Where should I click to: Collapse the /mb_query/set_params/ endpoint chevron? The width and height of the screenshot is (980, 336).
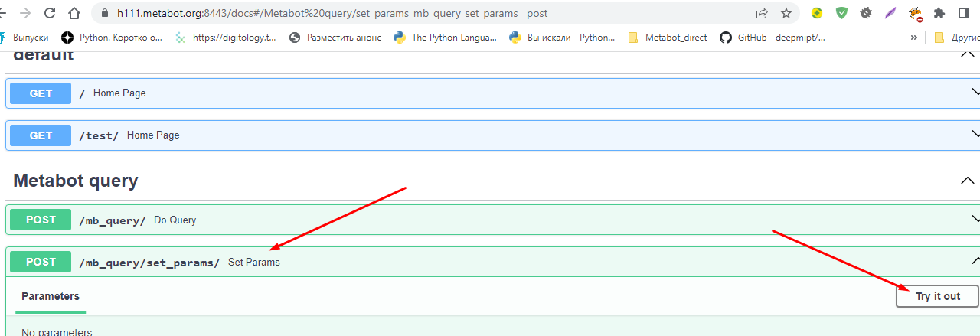pyautogui.click(x=975, y=262)
